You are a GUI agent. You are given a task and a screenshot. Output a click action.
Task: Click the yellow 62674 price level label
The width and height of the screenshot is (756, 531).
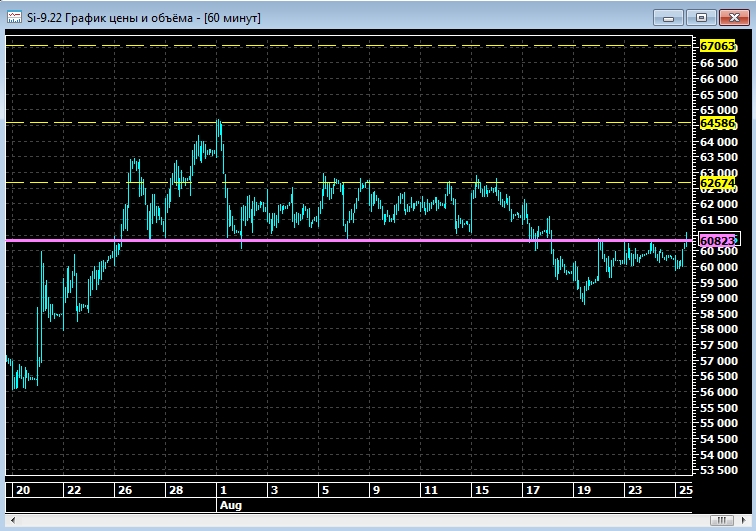[x=717, y=183]
